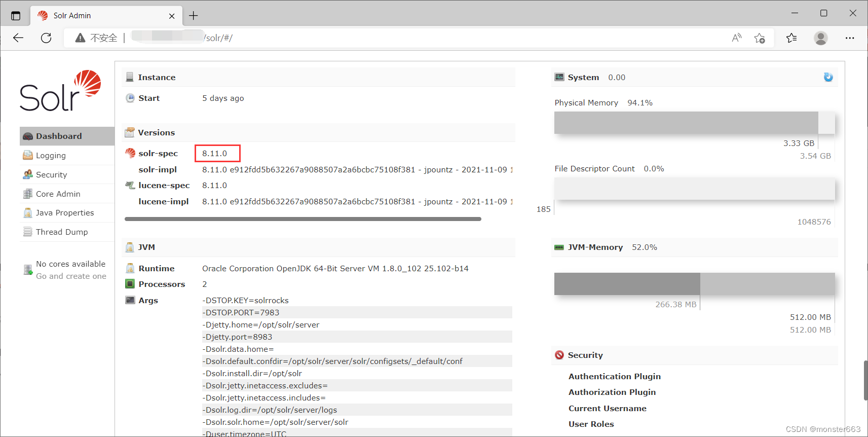This screenshot has height=437, width=868.
Task: Click the JVM-Memory chip icon
Action: click(559, 247)
